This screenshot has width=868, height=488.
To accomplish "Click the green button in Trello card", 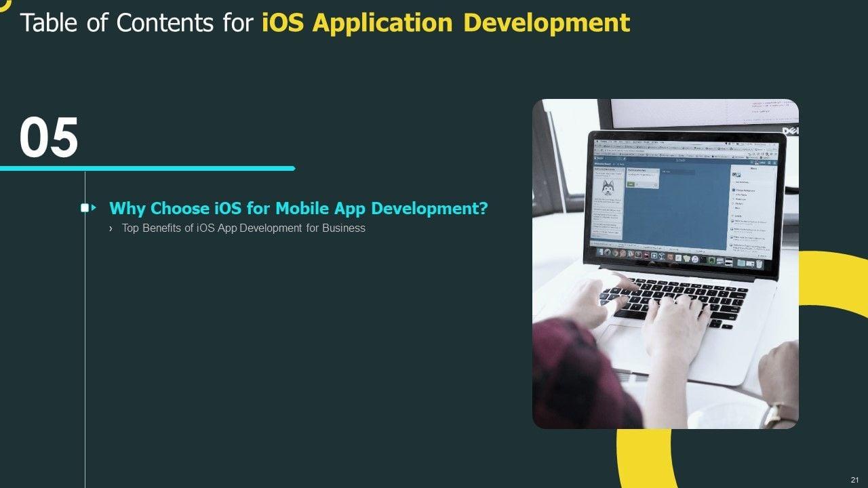I will pyautogui.click(x=632, y=184).
